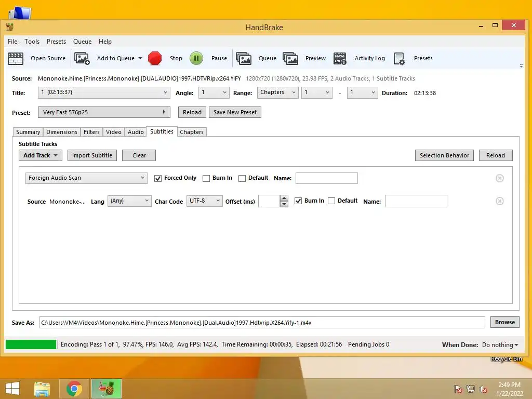This screenshot has width=532, height=399.
Task: Open the Lang (Any) dropdown
Action: tap(129, 201)
